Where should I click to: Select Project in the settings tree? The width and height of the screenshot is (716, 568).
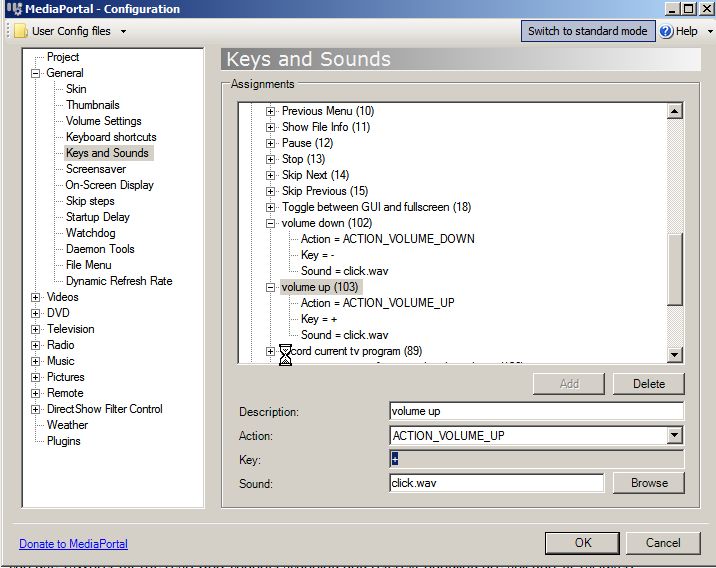(63, 57)
